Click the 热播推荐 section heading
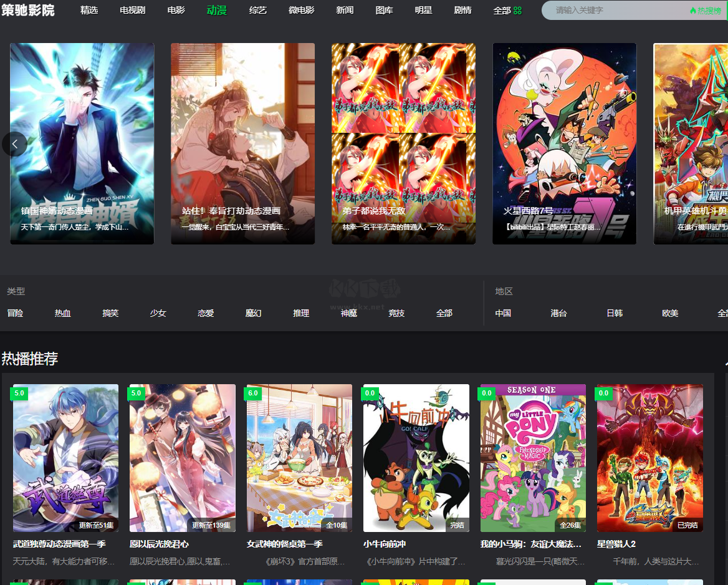This screenshot has width=728, height=585. pyautogui.click(x=30, y=359)
